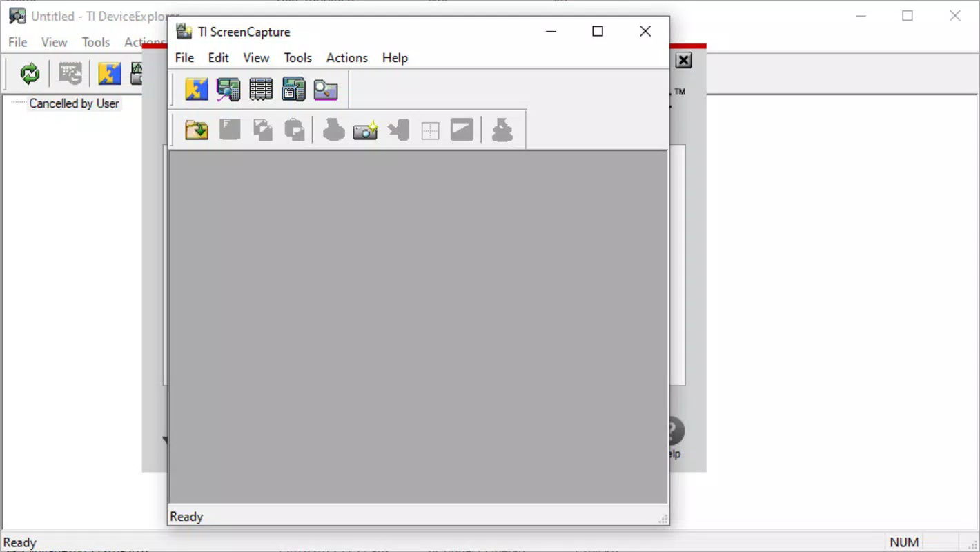Image resolution: width=980 pixels, height=552 pixels.
Task: Select the 'Cancelled by User' tree entry
Action: click(x=74, y=103)
